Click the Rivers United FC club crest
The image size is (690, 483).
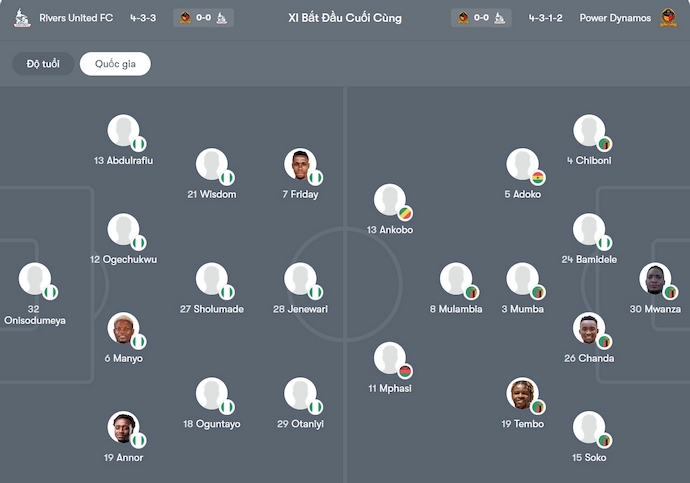pyautogui.click(x=22, y=18)
